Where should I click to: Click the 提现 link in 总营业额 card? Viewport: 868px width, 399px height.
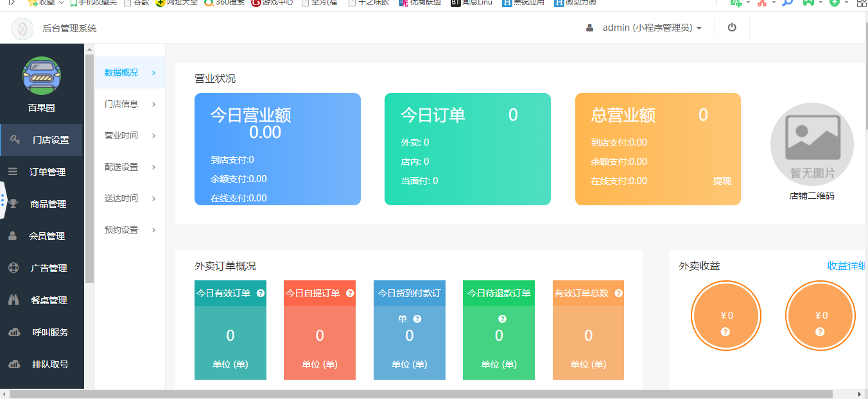click(722, 181)
